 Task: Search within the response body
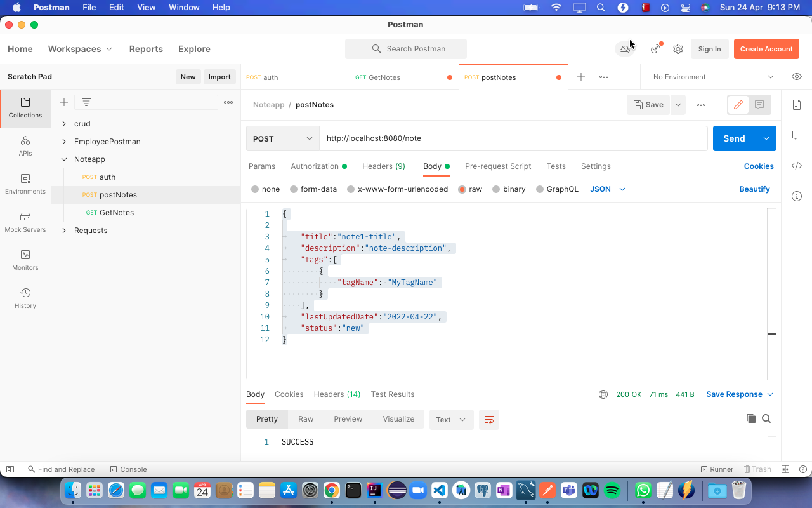pos(766,418)
